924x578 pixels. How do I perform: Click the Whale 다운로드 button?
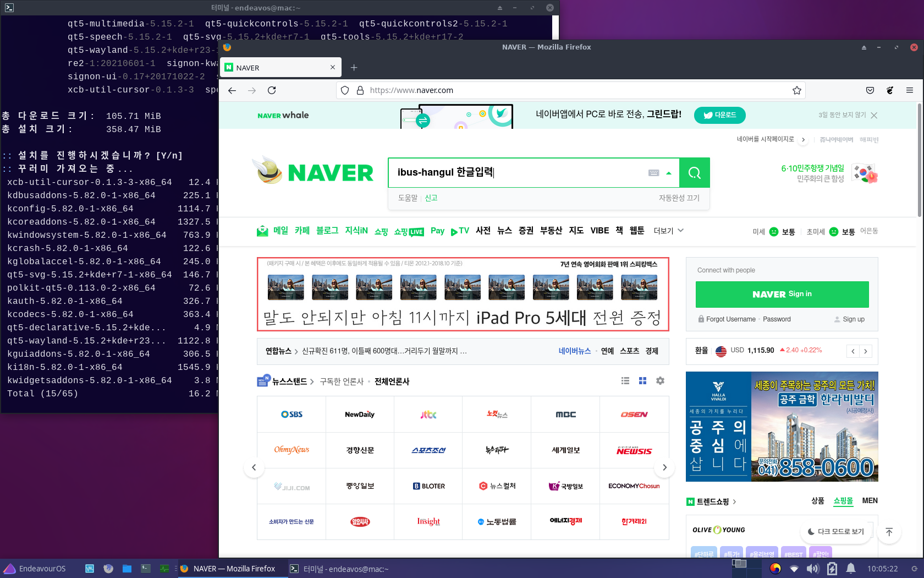720,115
